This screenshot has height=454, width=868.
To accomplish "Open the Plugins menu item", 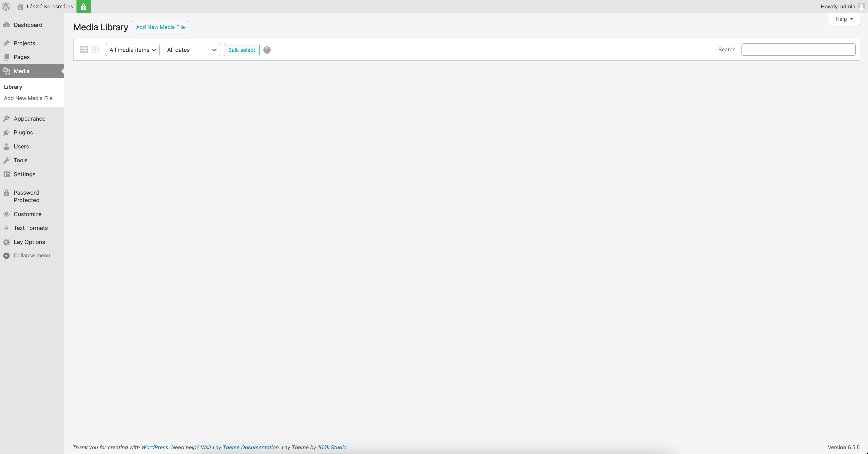I will coord(23,132).
